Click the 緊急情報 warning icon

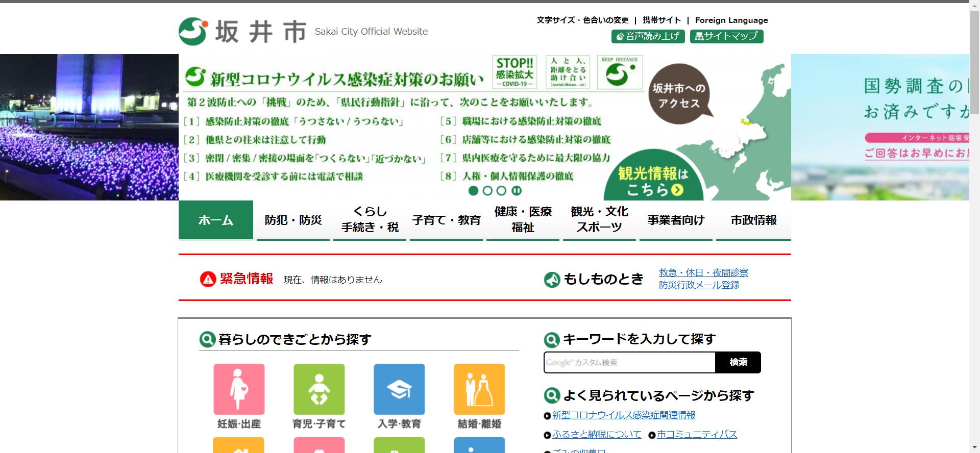(x=208, y=279)
